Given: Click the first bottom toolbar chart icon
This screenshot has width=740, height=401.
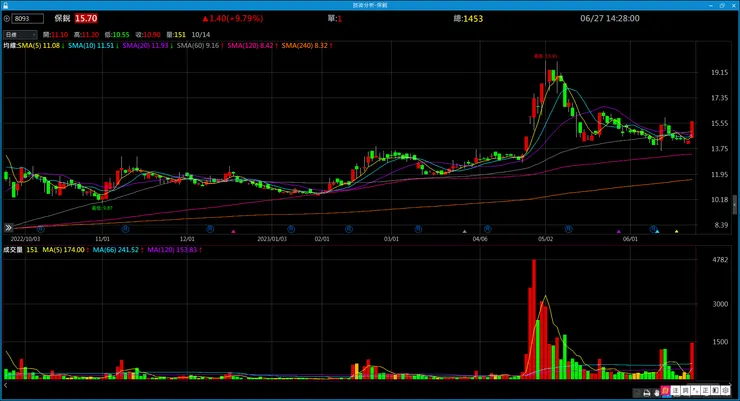Looking at the screenshot, I should 637,393.
